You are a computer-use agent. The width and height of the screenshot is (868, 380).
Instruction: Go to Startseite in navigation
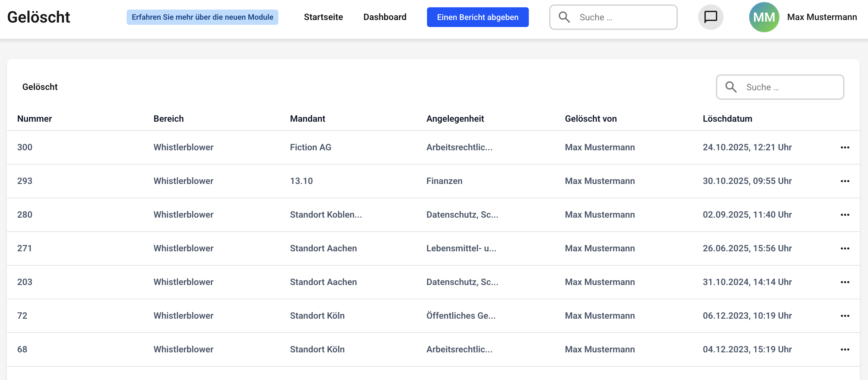pos(323,17)
